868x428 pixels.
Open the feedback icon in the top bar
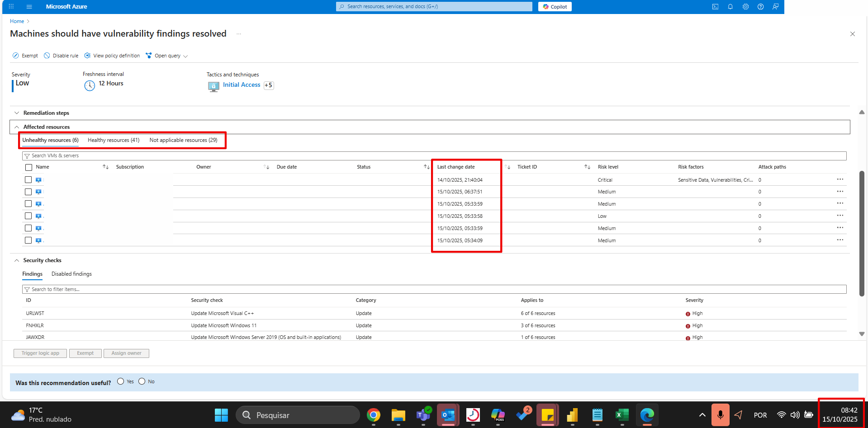pyautogui.click(x=775, y=6)
